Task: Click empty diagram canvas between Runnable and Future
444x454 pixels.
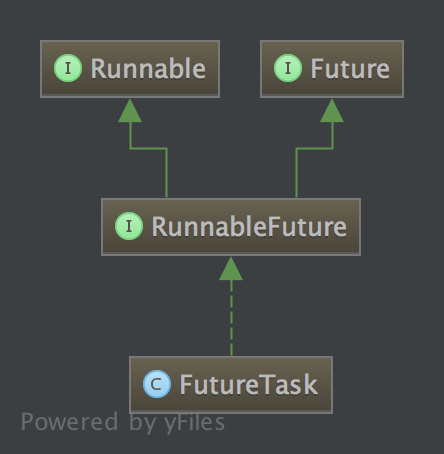Action: [240, 69]
